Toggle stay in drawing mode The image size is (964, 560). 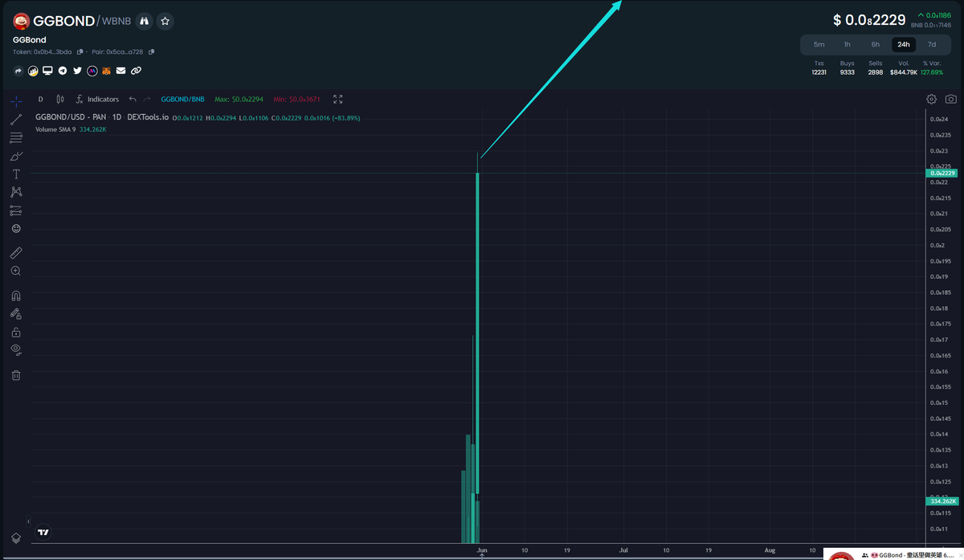[16, 314]
